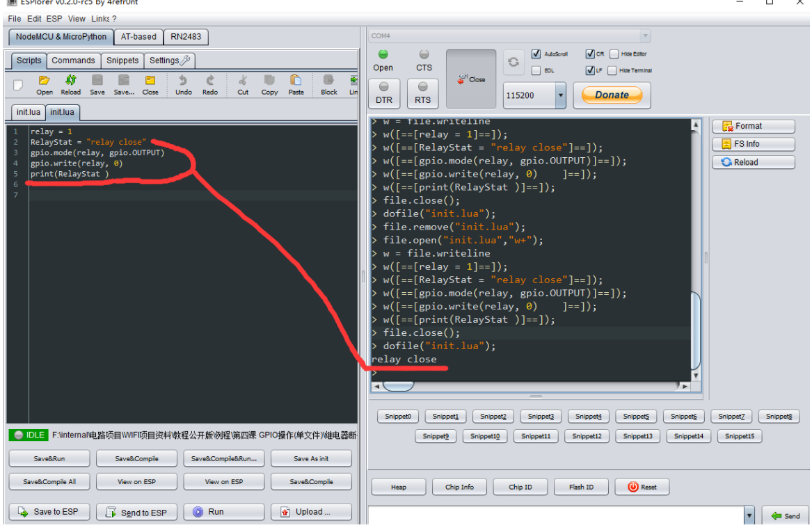Click the Upload button
The height and width of the screenshot is (530, 812).
[311, 512]
